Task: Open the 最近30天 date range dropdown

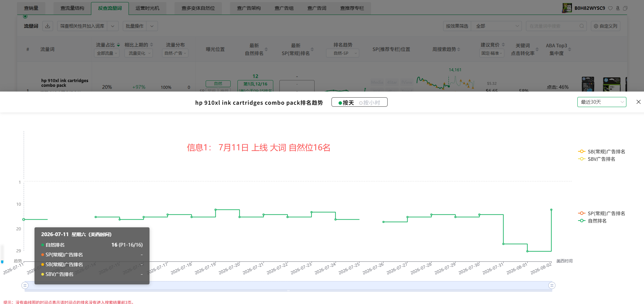Action: (602, 102)
